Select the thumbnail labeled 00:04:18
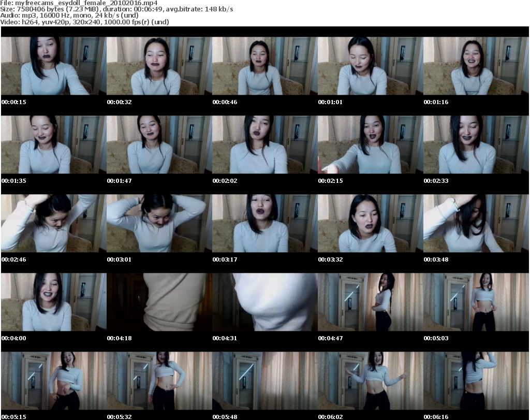Viewport: 530px width, 420px height. [159, 302]
